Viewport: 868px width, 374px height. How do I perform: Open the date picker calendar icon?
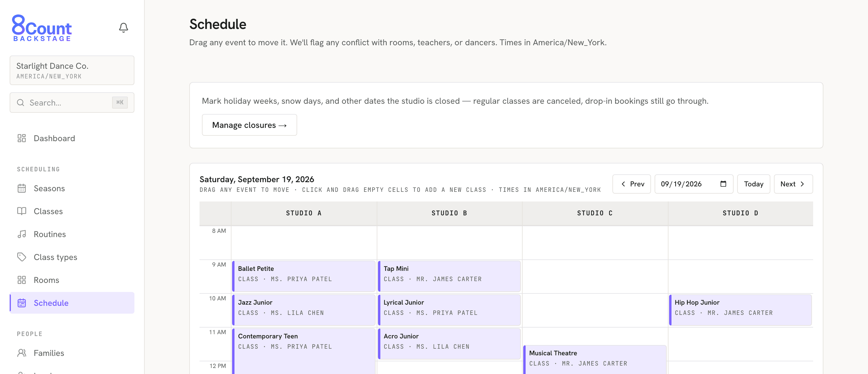723,184
